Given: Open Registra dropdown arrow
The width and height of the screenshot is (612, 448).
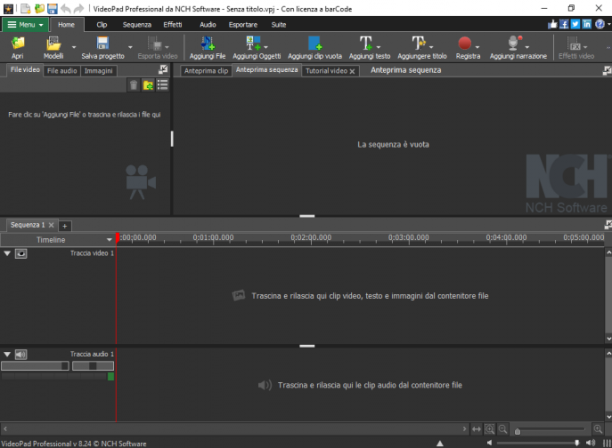Looking at the screenshot, I should [477, 47].
